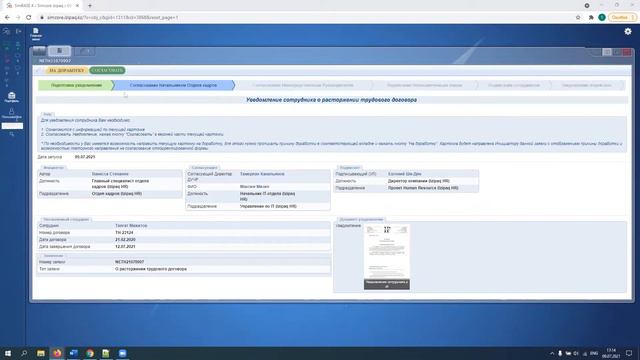This screenshot has width=640, height=360.
Task: Go forward in the browser
Action: coord(18,18)
